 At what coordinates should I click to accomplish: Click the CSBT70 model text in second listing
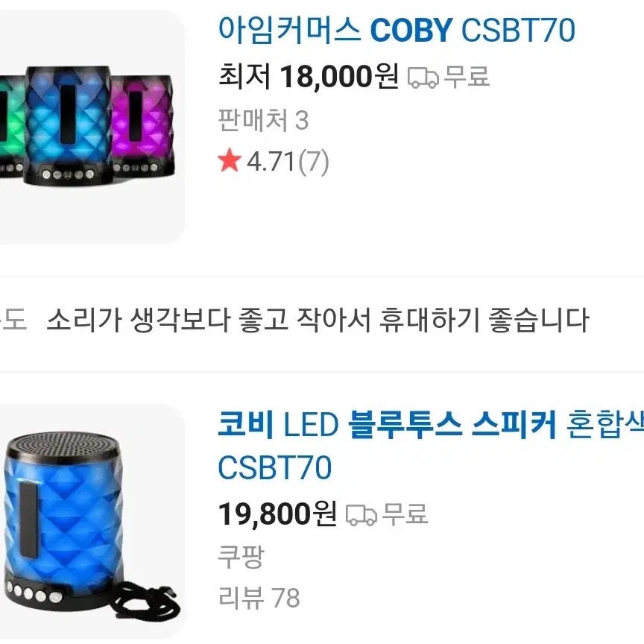[275, 467]
